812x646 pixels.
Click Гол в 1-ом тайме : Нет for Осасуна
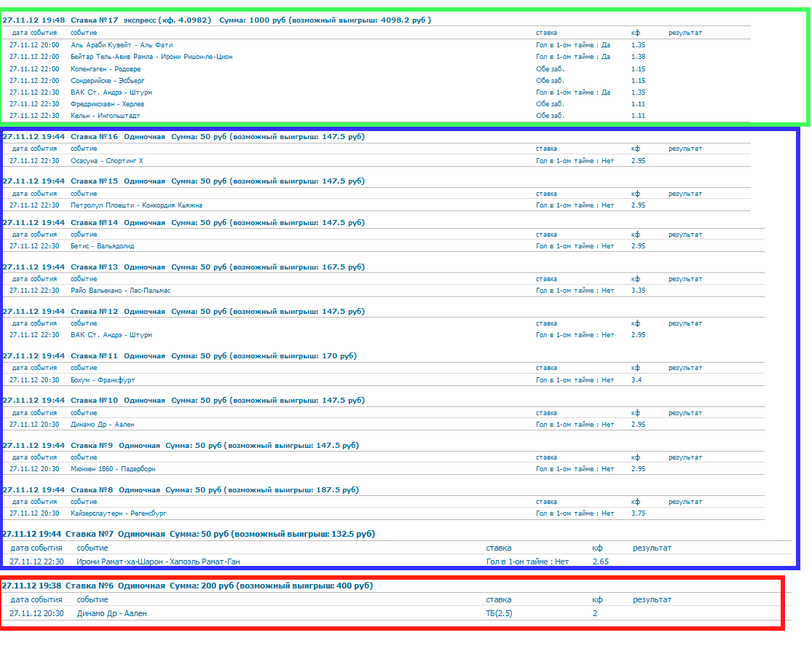575,161
